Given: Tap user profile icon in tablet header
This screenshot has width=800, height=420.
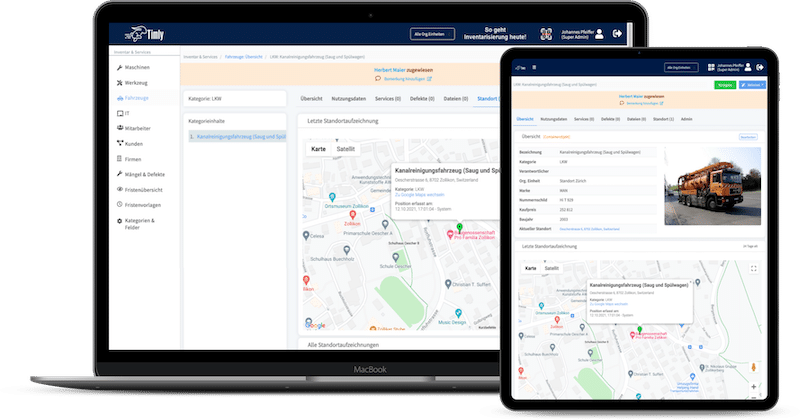Looking at the screenshot, I should coord(748,67).
